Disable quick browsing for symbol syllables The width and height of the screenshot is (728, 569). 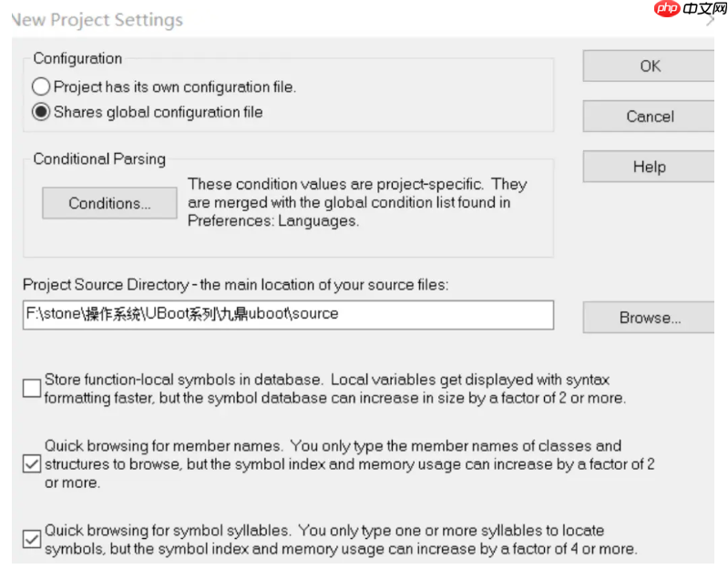coord(32,539)
